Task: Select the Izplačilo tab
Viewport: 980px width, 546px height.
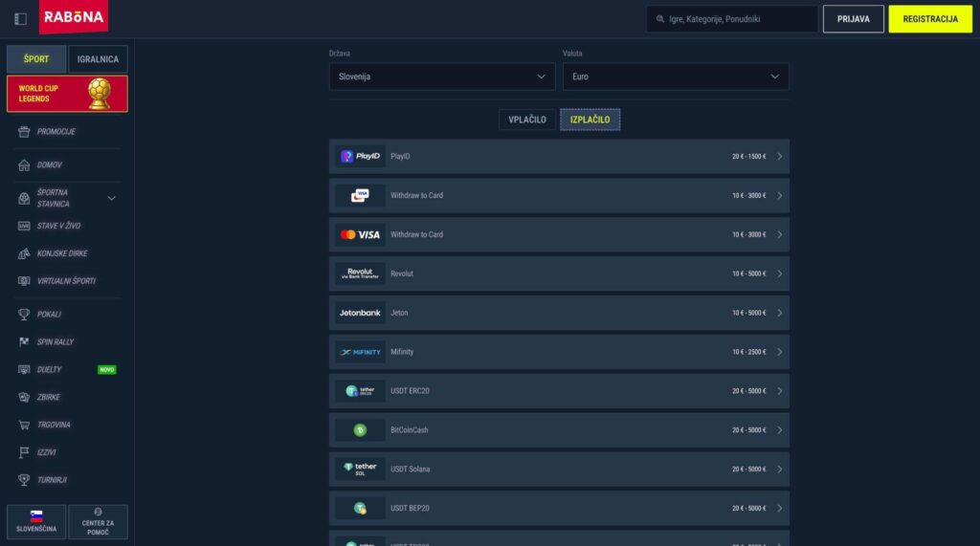Action: click(590, 120)
